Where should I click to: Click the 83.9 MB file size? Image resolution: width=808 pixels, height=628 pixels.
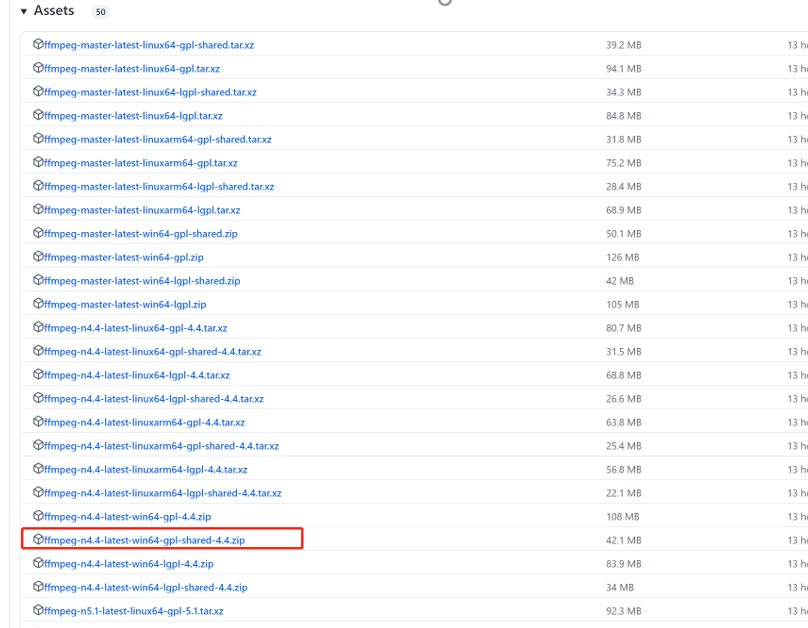(624, 564)
